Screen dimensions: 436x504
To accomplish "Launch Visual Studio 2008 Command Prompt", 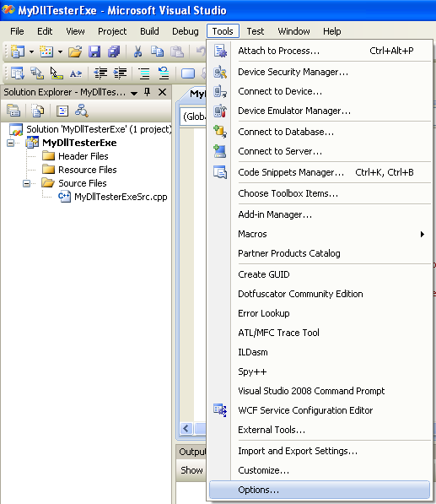I will tap(320, 391).
